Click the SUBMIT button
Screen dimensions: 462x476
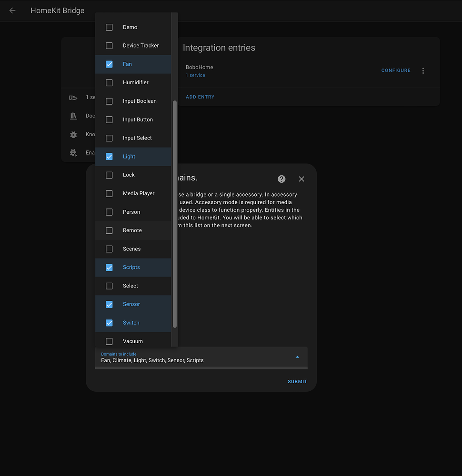[x=297, y=381]
